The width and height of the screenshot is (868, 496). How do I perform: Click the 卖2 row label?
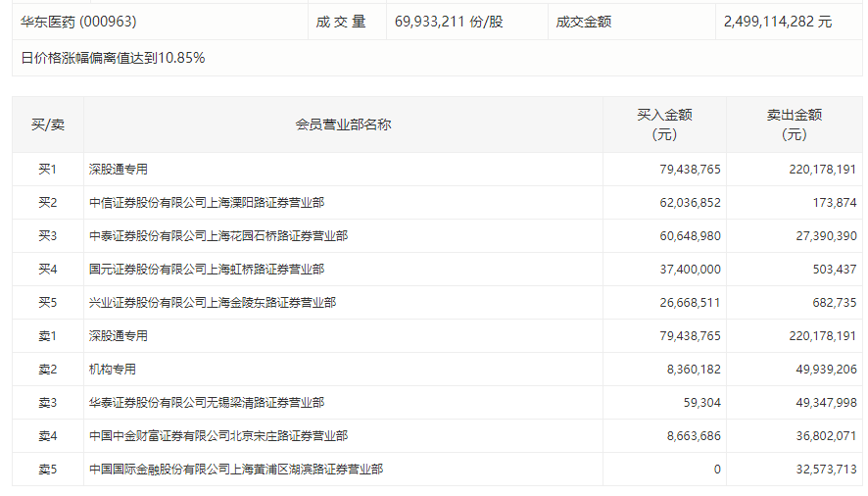48,369
